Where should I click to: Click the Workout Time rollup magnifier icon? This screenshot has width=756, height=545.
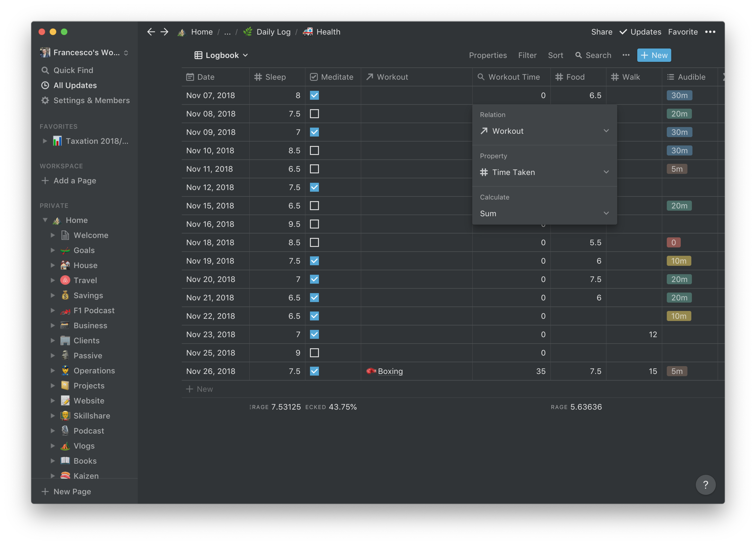(481, 77)
